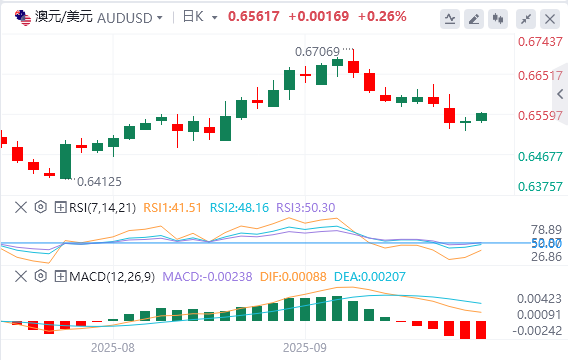Expand right side panel chevron
This screenshot has height=360, width=568.
coord(560,94)
